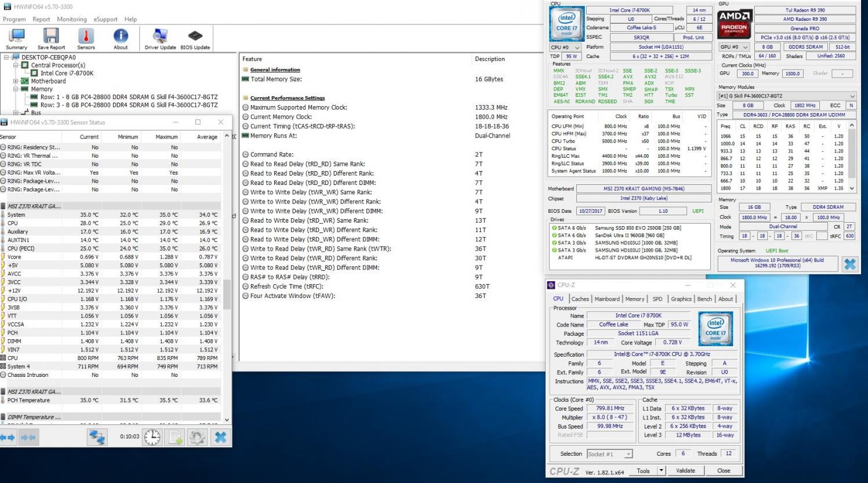The height and width of the screenshot is (483, 868).
Task: Click the memory timings table scroll down arrow
Action: click(x=852, y=188)
